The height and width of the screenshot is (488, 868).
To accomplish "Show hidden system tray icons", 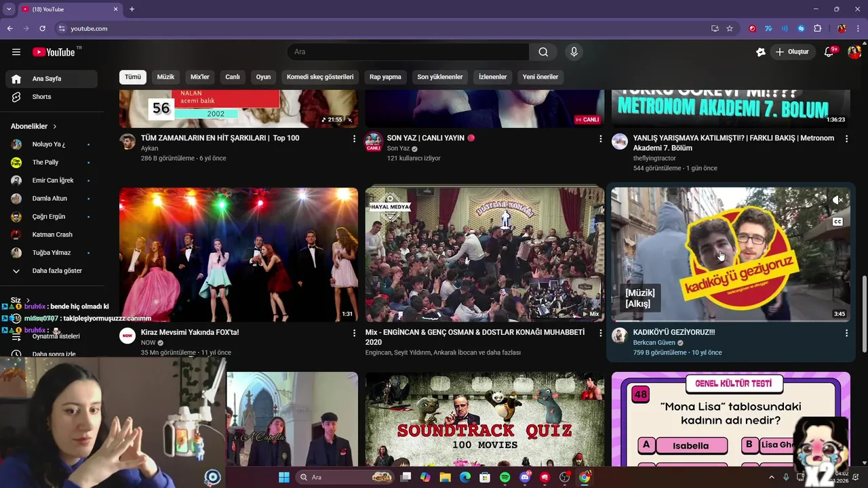I will coord(771,477).
